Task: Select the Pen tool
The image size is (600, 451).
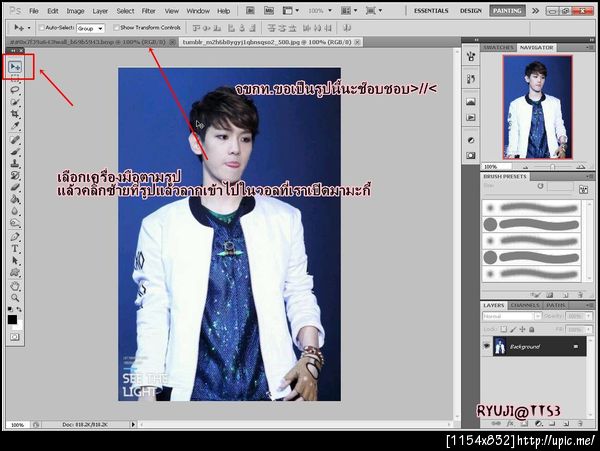Action: pos(15,237)
